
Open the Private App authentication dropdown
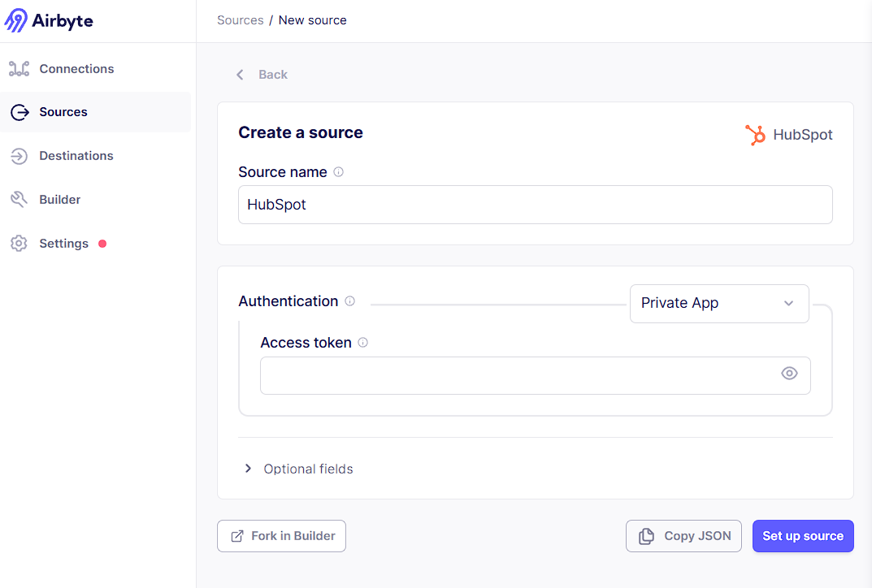tap(719, 304)
